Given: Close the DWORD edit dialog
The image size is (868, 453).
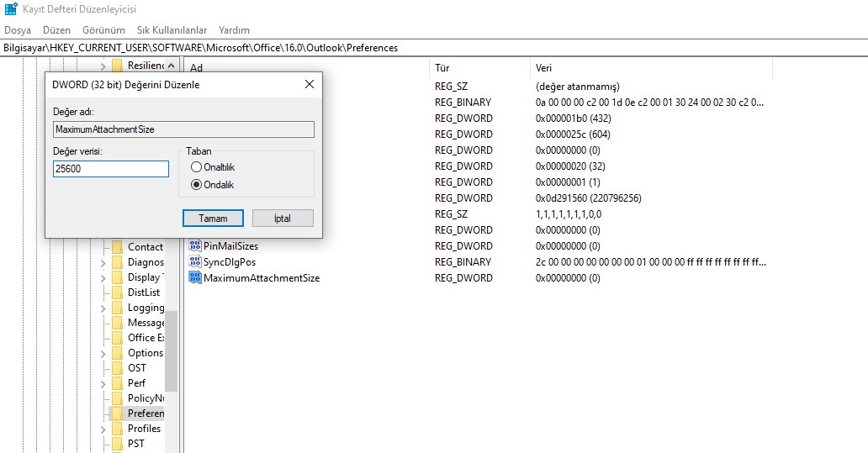Looking at the screenshot, I should pyautogui.click(x=309, y=84).
